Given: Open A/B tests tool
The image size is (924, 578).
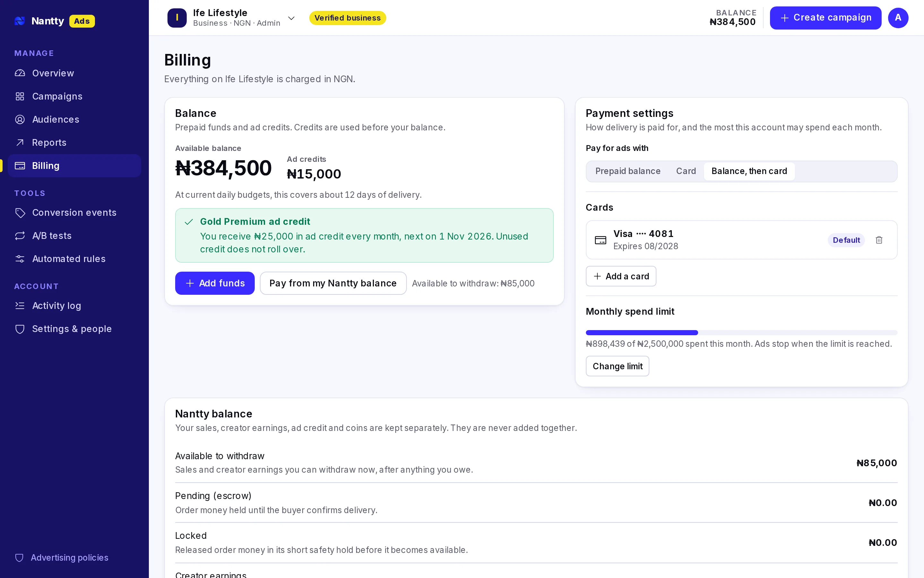Looking at the screenshot, I should pyautogui.click(x=74, y=235).
